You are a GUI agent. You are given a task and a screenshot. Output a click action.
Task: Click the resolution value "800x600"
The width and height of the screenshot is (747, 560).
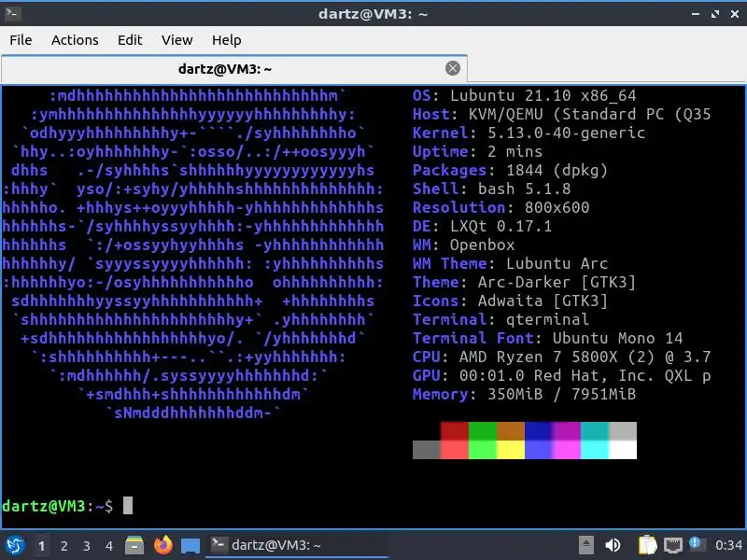(x=557, y=207)
